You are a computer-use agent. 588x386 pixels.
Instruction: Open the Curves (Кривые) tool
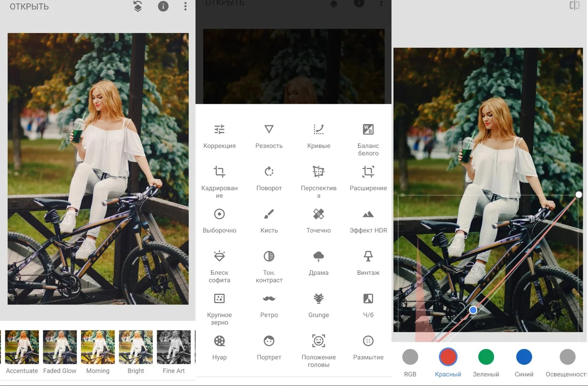click(x=318, y=136)
